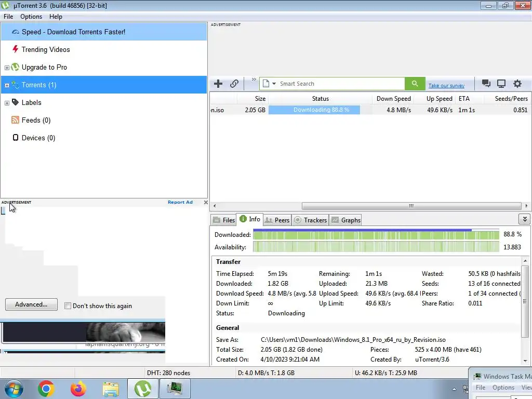Screen dimensions: 532x399
Task: Open the Options menu in uTorrent
Action: tap(31, 17)
